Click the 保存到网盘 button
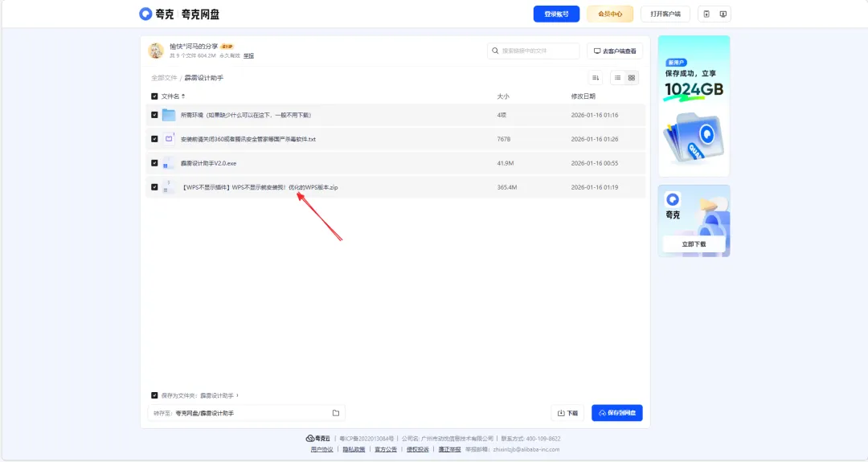This screenshot has height=462, width=868. [617, 413]
